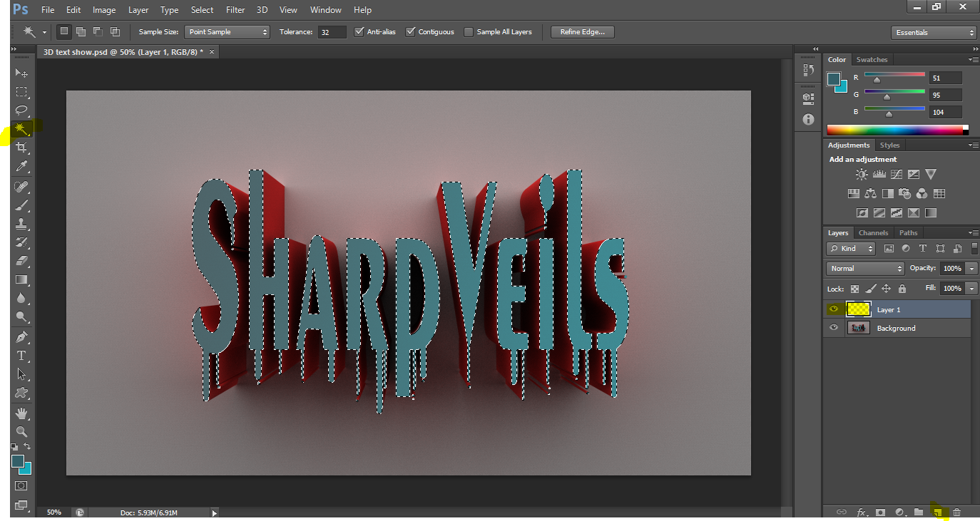Image resolution: width=980 pixels, height=521 pixels.
Task: Open the layer filter Kind dropdown
Action: [852, 249]
